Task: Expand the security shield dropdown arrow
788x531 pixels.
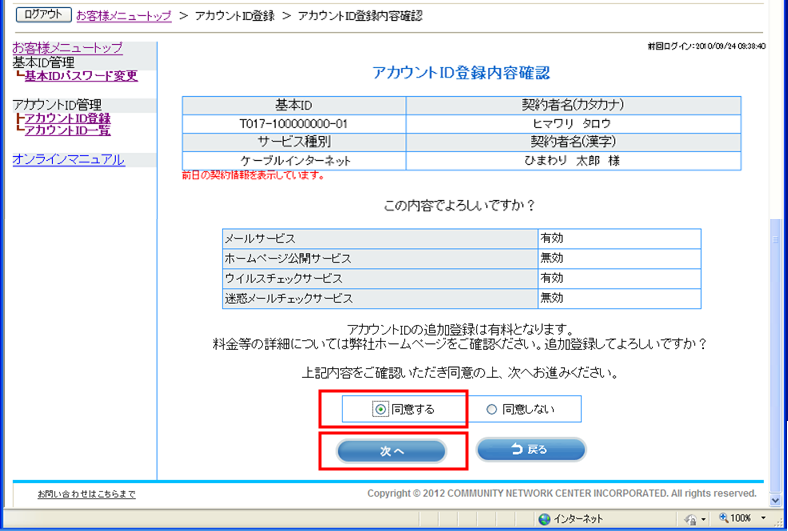Action: tap(704, 519)
